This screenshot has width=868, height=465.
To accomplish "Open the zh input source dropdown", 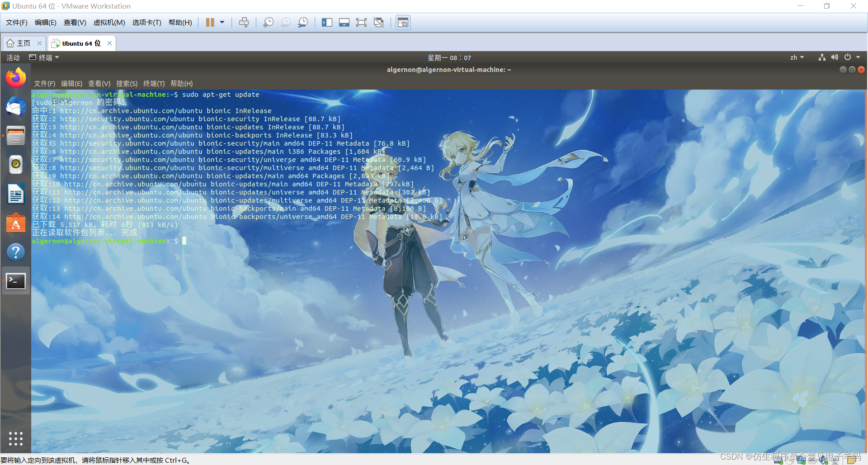I will pos(797,57).
